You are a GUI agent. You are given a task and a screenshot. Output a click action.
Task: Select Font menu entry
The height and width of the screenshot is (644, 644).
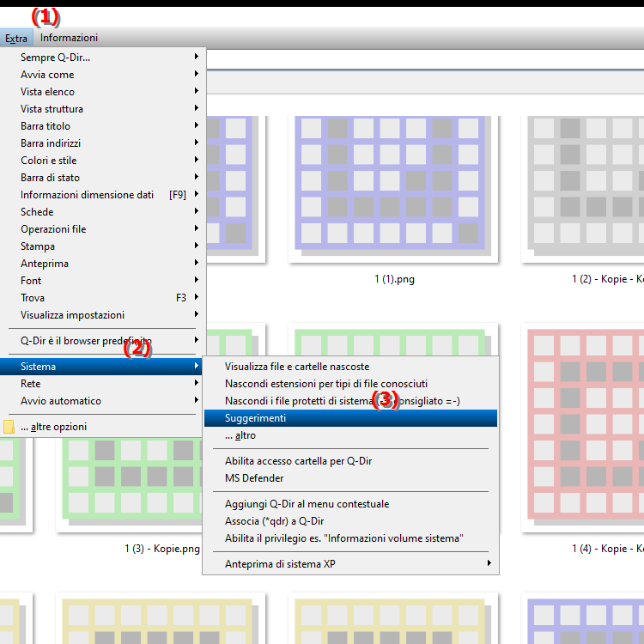(x=103, y=281)
